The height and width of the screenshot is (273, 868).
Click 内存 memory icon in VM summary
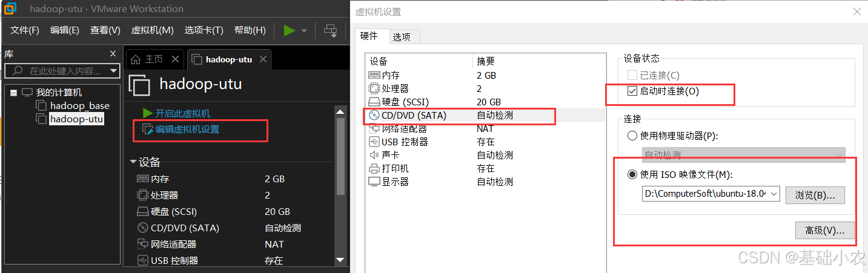(143, 179)
